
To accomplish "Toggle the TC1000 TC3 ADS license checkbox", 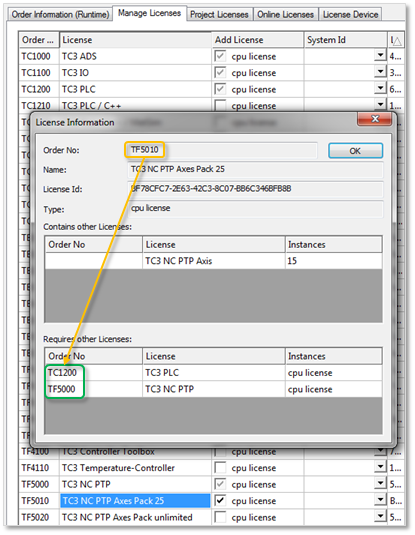I will coord(220,56).
